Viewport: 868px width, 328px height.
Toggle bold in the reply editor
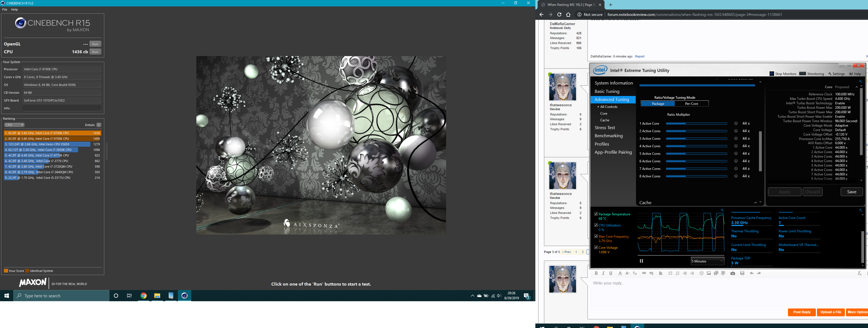596,273
